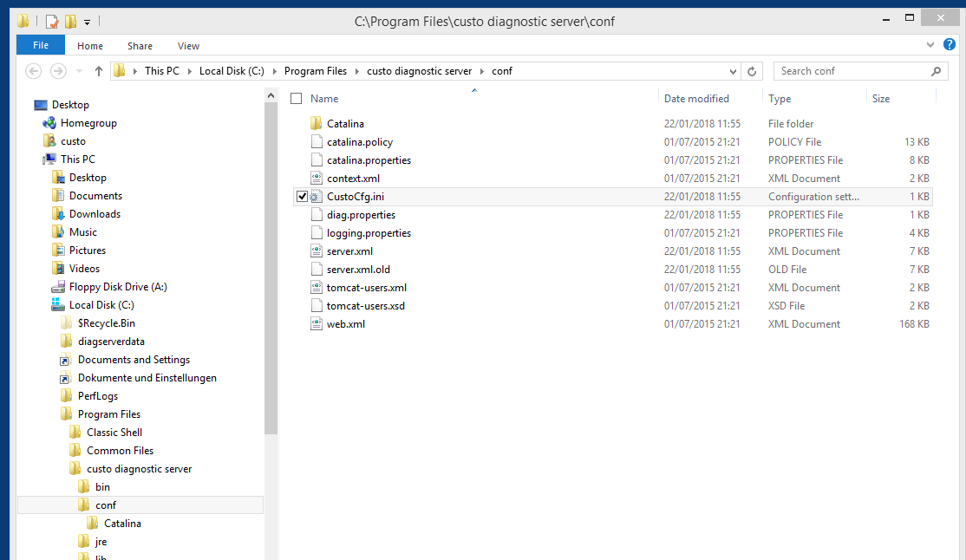Click the Pictures folder icon in the tree
The height and width of the screenshot is (560, 966).
tap(58, 251)
